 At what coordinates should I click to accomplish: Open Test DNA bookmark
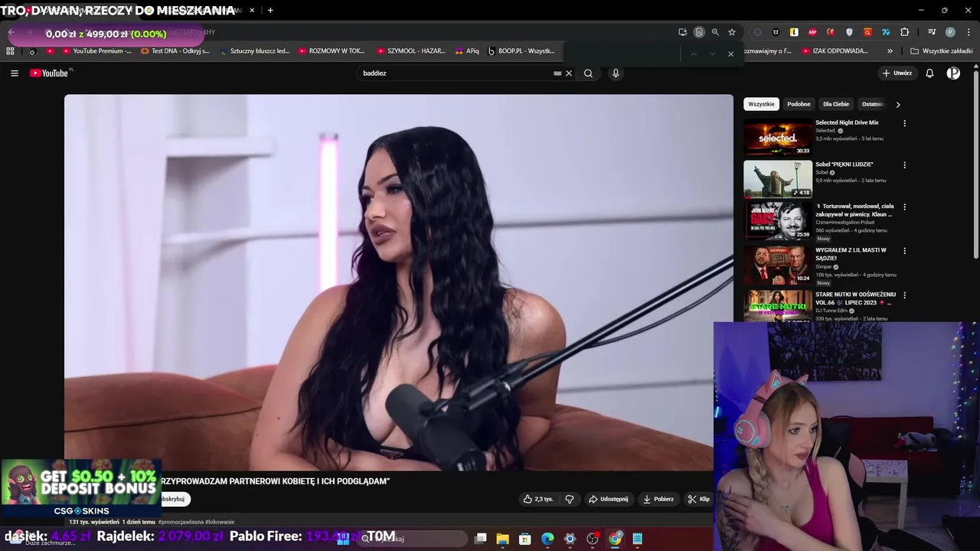(x=175, y=51)
